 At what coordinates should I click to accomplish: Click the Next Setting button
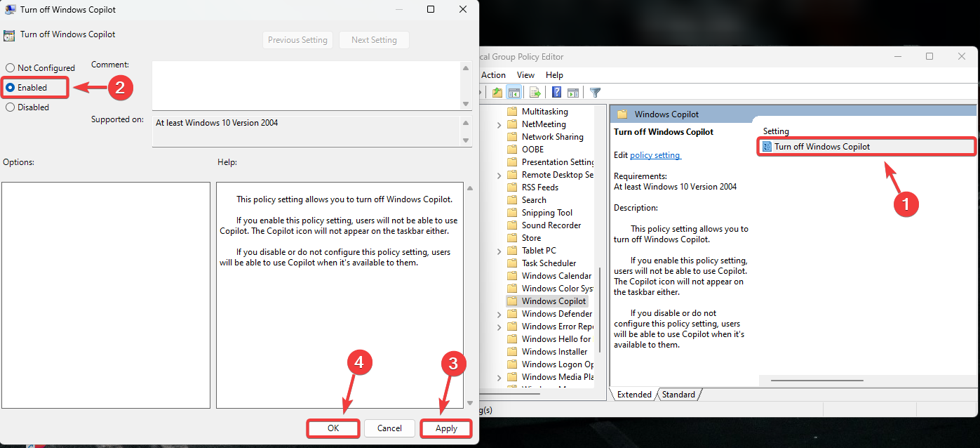[374, 40]
